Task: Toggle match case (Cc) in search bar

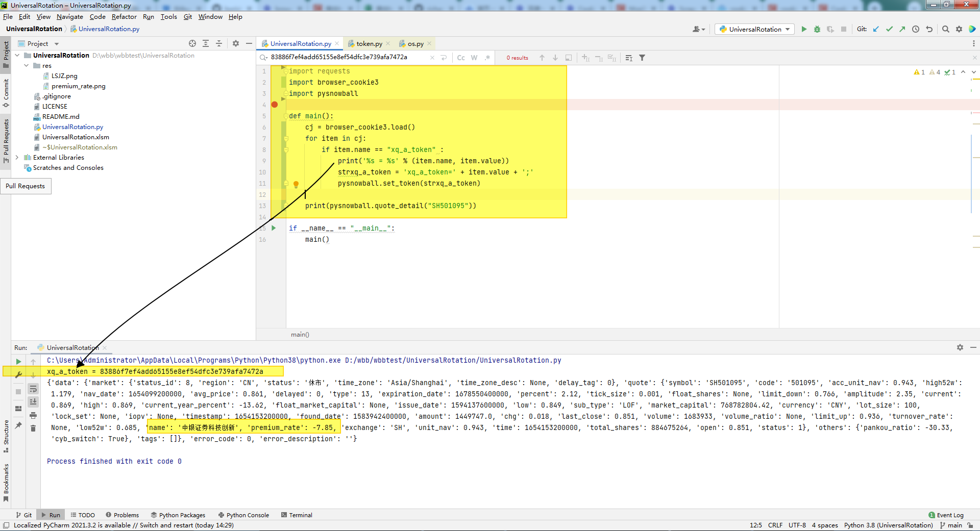Action: (461, 58)
